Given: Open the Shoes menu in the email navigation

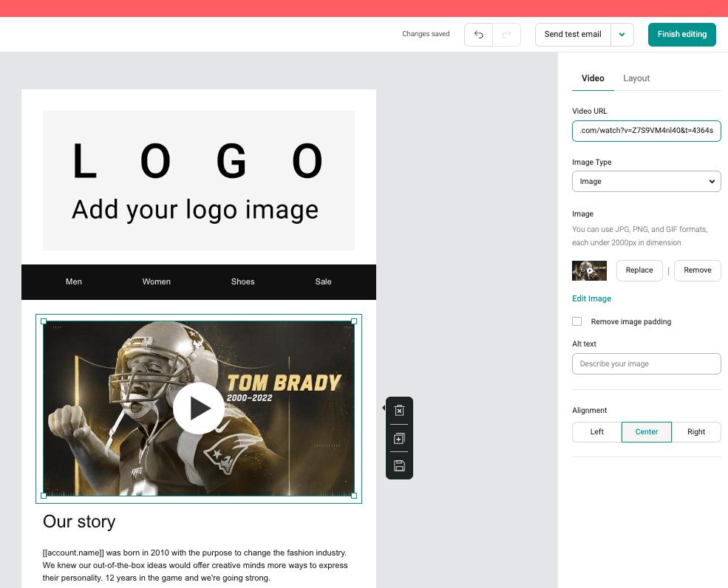Looking at the screenshot, I should point(242,281).
